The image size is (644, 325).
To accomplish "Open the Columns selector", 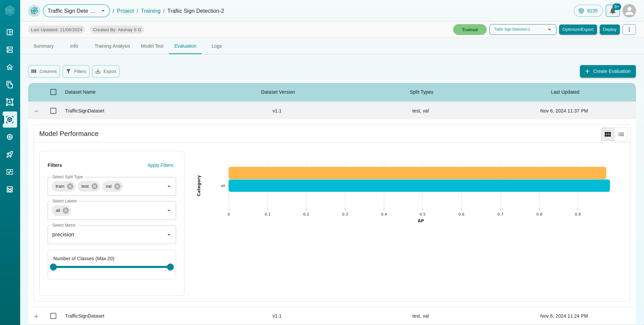I will (44, 71).
